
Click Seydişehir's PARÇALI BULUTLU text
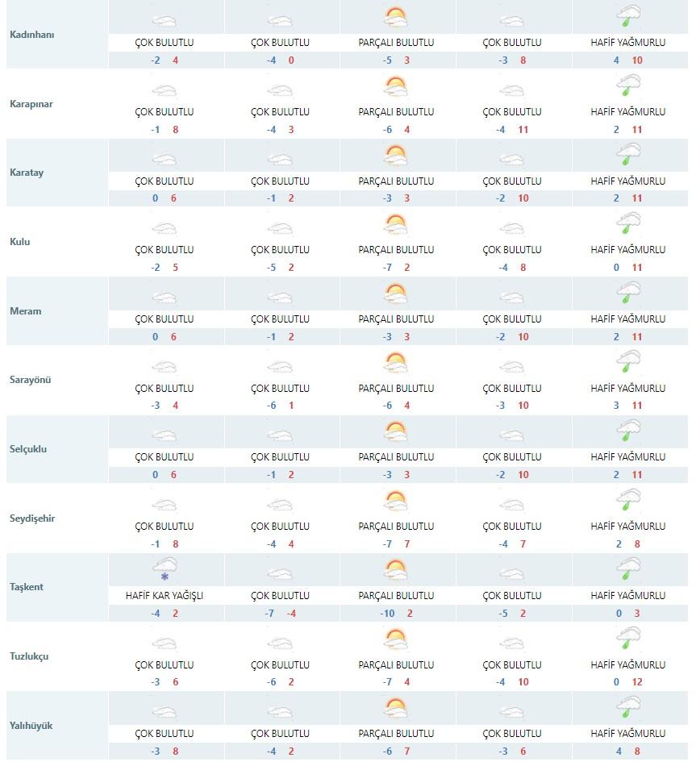pyautogui.click(x=396, y=527)
